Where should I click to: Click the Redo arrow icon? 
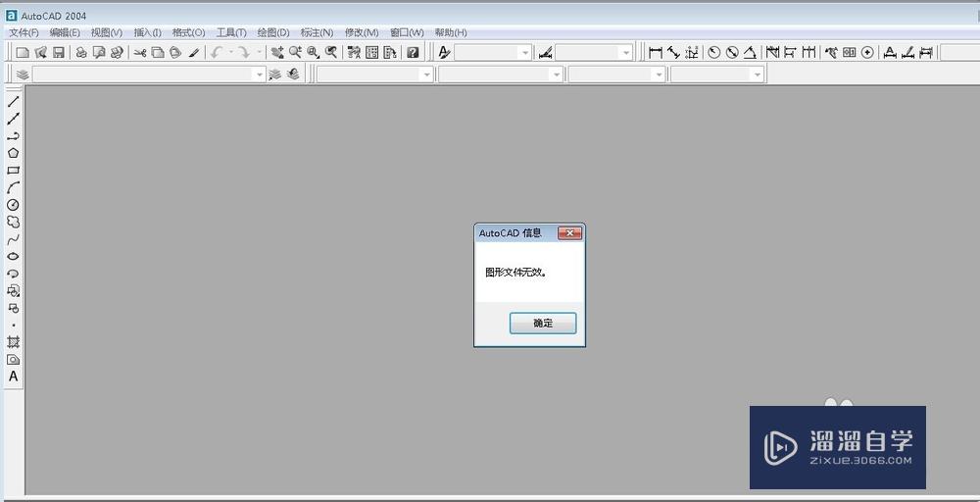point(244,53)
